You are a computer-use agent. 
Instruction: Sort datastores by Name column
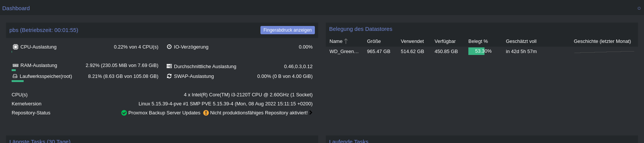point(336,41)
